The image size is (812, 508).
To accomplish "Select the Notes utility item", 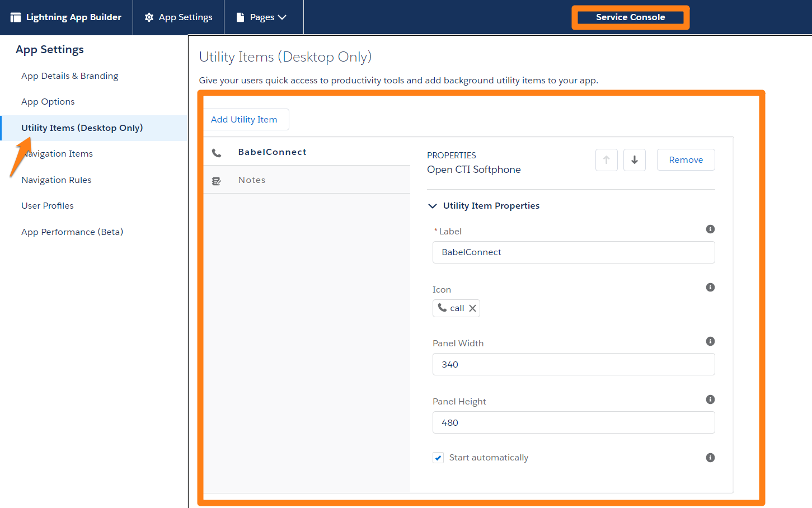I will [x=252, y=180].
